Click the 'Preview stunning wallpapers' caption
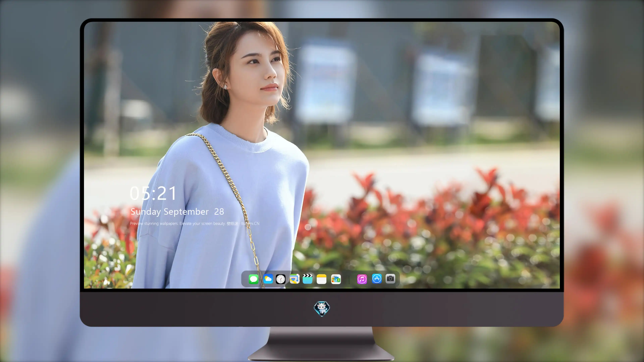This screenshot has height=362, width=644. (x=195, y=223)
